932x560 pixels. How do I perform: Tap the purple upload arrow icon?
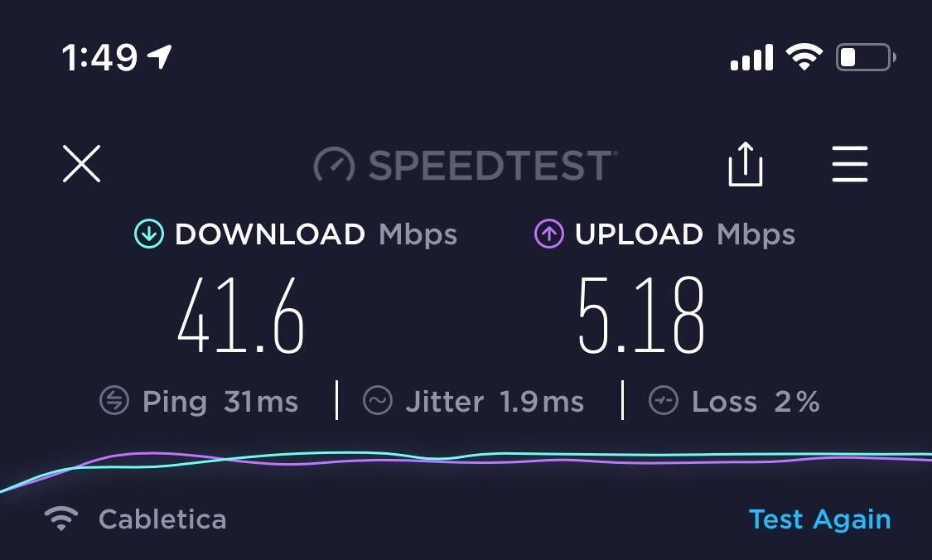[548, 234]
